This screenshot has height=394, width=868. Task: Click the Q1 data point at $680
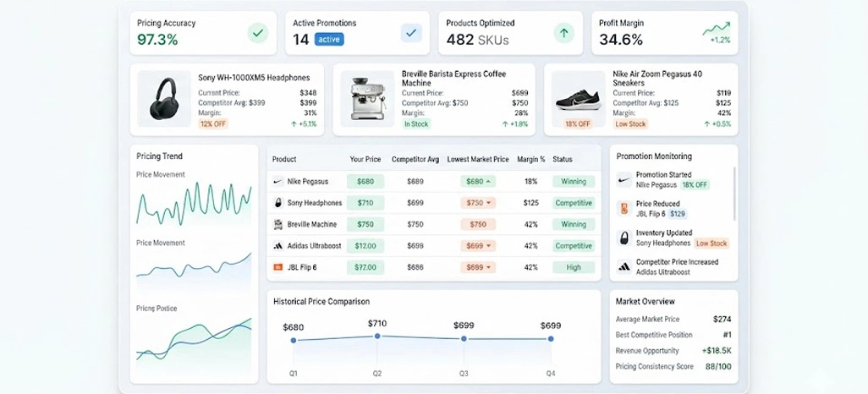tap(294, 341)
